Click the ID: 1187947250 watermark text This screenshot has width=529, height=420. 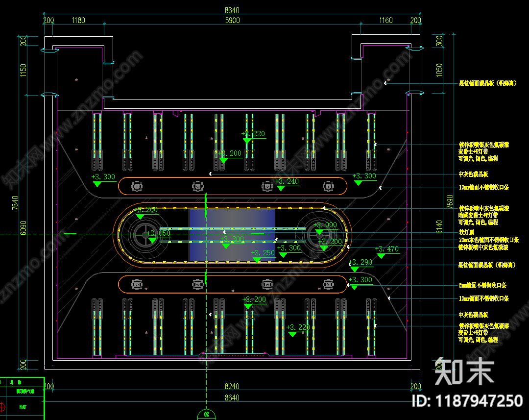(x=467, y=401)
